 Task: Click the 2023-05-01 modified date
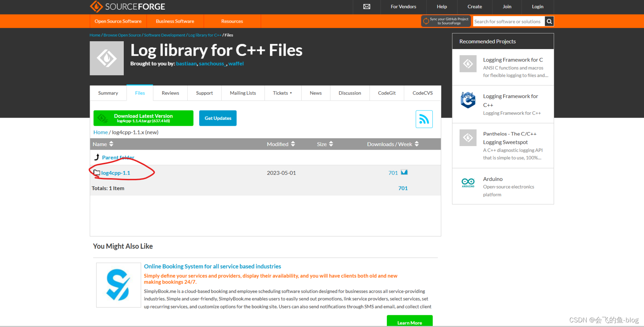click(x=281, y=173)
